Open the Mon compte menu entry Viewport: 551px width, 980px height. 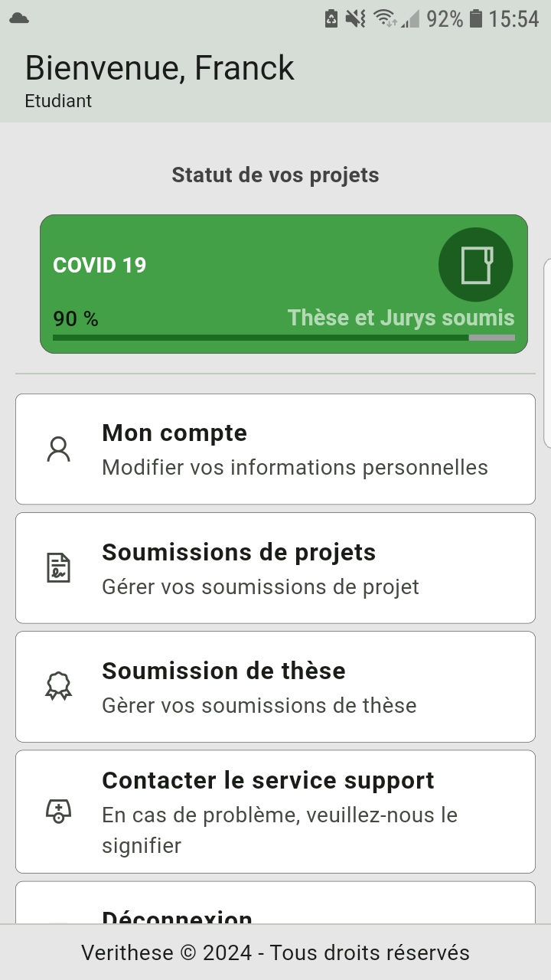[x=275, y=449]
